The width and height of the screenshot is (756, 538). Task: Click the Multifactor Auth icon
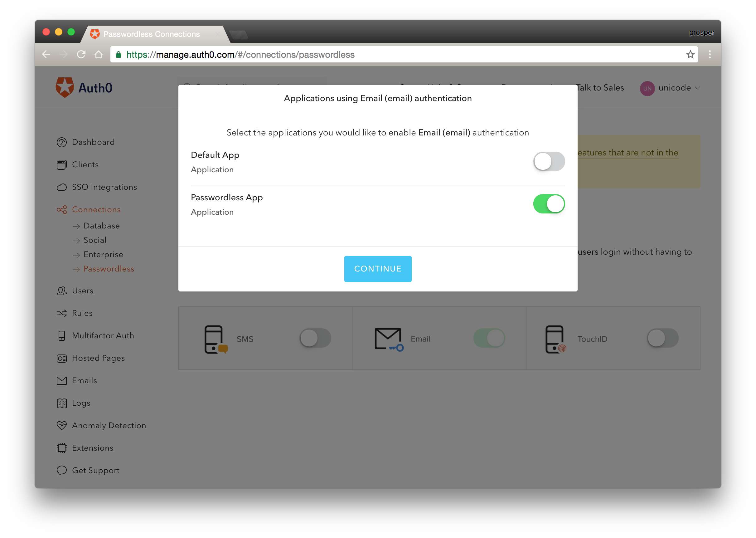click(x=62, y=335)
